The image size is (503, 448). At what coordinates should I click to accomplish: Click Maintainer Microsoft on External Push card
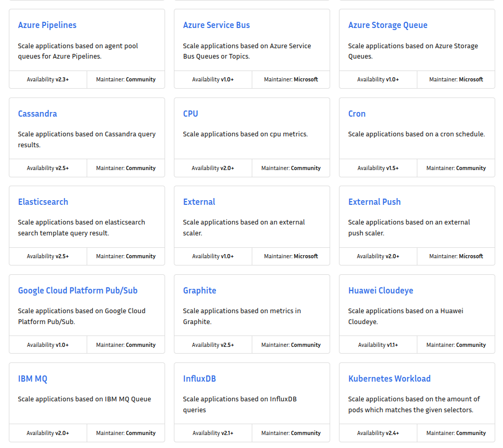[x=456, y=256]
